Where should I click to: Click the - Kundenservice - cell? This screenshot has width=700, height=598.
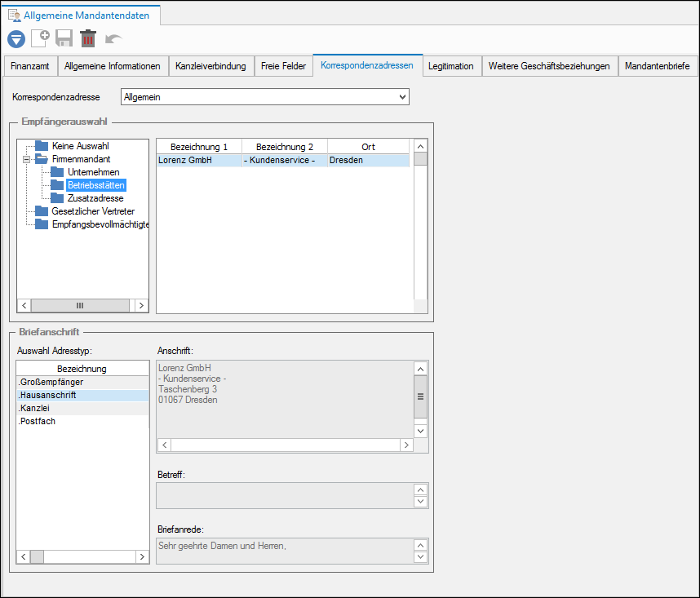pyautogui.click(x=284, y=160)
